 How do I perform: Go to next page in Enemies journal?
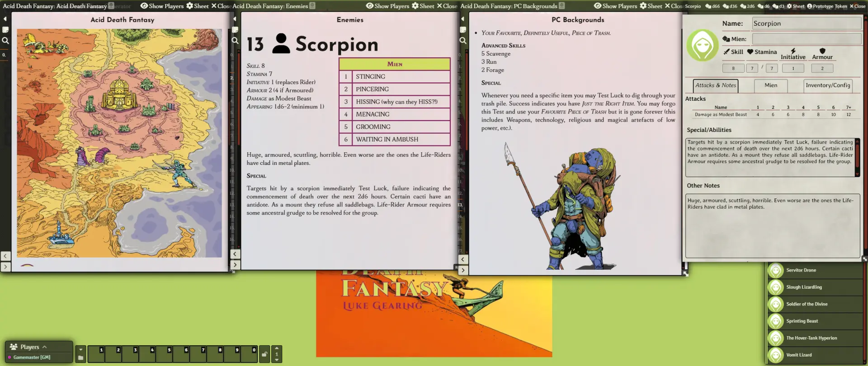[x=235, y=265]
